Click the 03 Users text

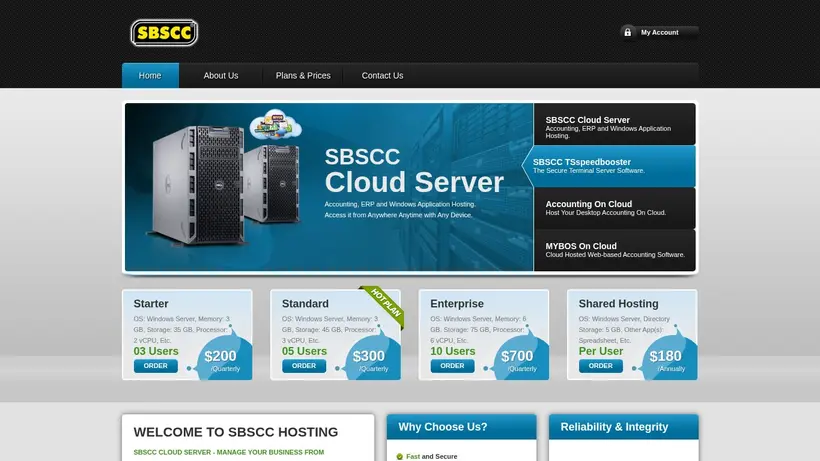[x=156, y=351]
